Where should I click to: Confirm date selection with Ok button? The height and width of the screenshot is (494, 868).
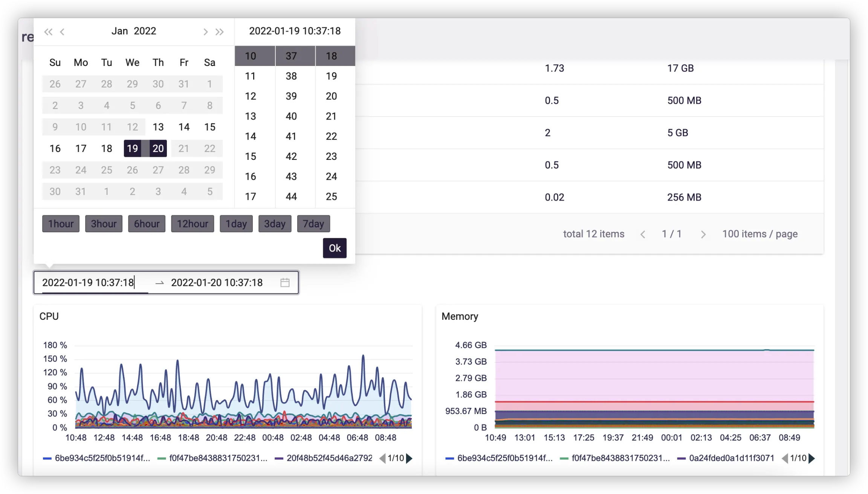pos(335,248)
